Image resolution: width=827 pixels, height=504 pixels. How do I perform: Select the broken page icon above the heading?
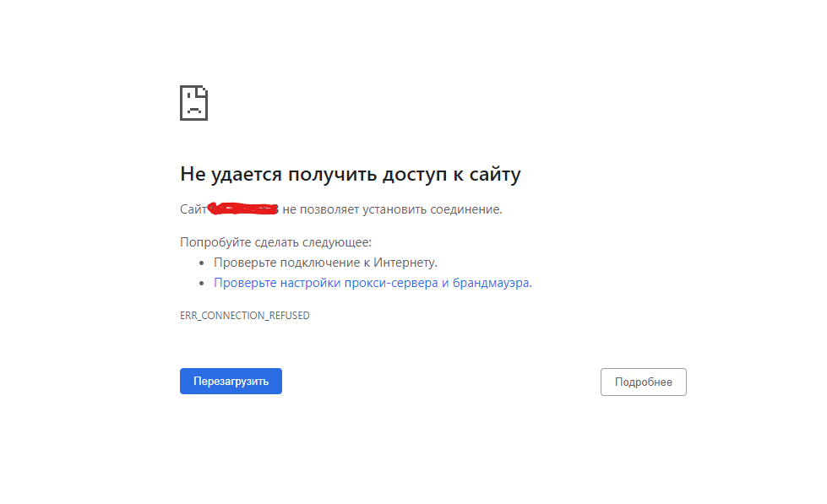(x=193, y=102)
